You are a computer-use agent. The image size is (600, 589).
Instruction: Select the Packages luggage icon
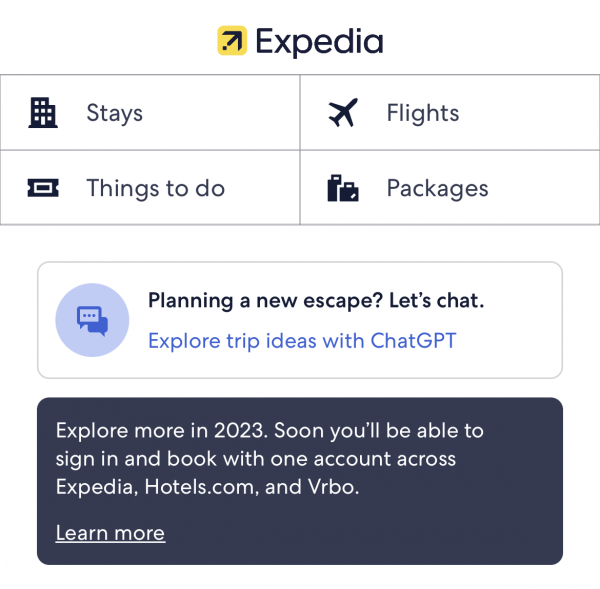point(343,188)
